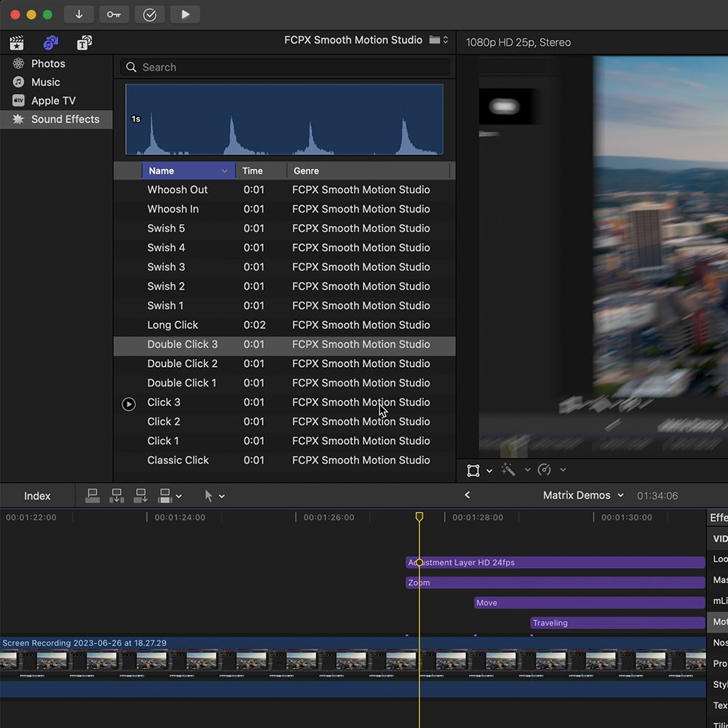Click the append clip to storyline icon
This screenshot has width=728, height=728.
[x=141, y=496]
